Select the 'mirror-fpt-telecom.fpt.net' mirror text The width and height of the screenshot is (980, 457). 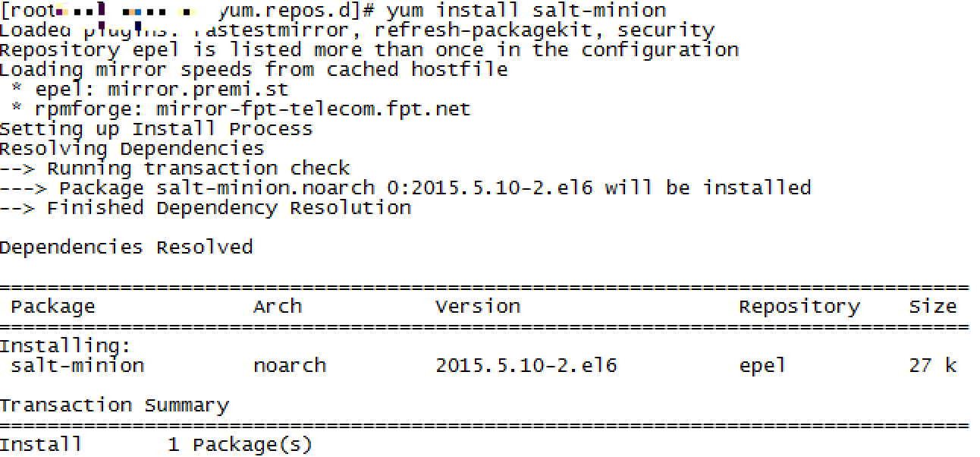pos(313,110)
